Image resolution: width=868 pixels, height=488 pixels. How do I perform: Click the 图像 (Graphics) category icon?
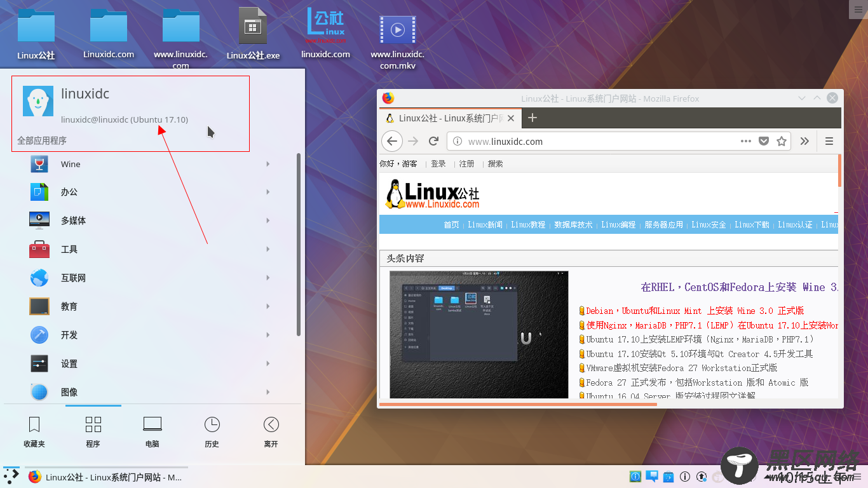(39, 392)
